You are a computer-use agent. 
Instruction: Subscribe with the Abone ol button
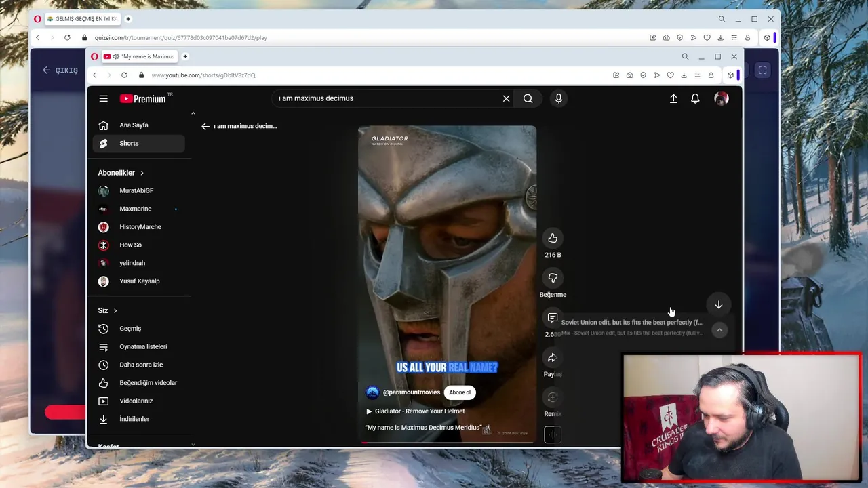(460, 392)
